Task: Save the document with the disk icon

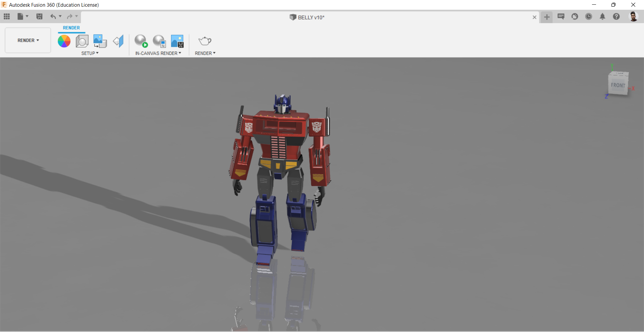Action: 39,16
